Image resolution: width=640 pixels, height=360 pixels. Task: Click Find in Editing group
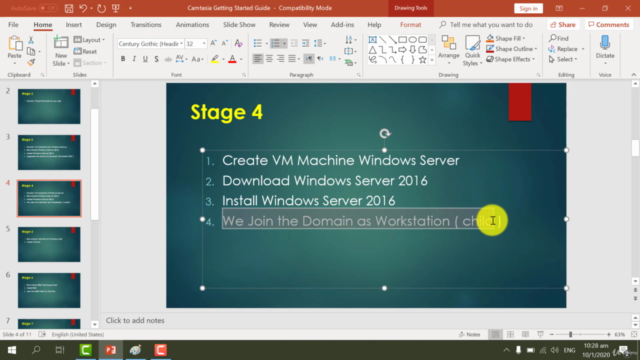pyautogui.click(x=559, y=38)
